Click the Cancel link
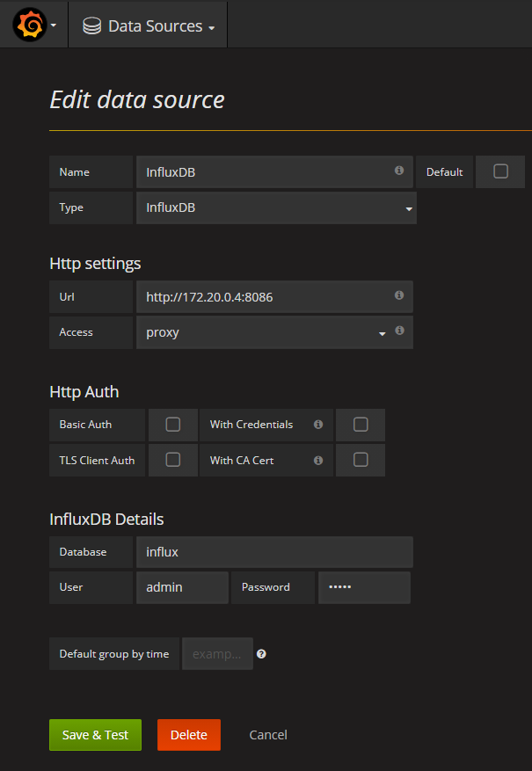Viewport: 532px width, 771px height. coord(268,735)
